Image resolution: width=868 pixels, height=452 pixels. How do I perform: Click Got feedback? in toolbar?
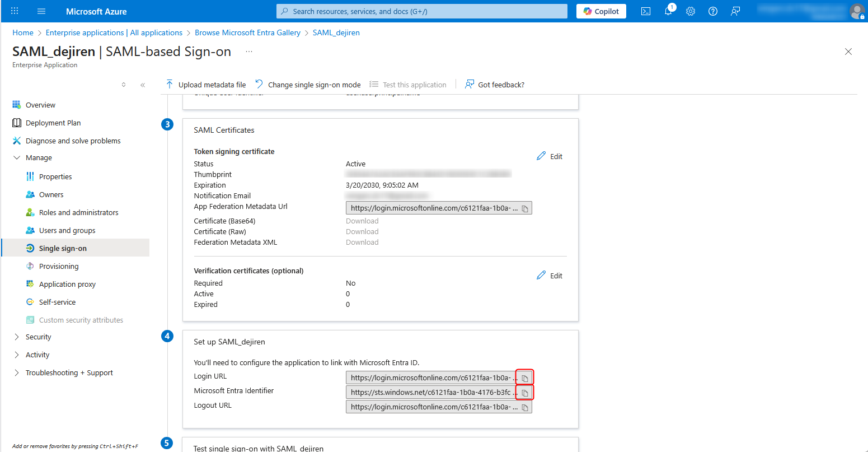495,85
